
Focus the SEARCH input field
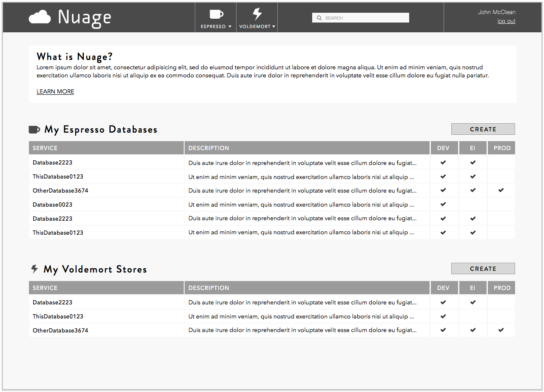click(x=361, y=18)
